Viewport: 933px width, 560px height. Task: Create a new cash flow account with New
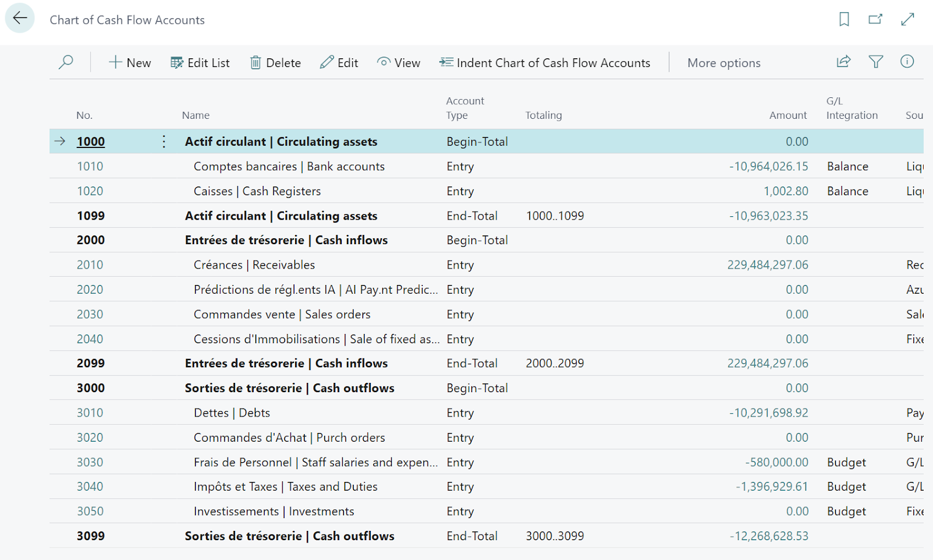129,62
